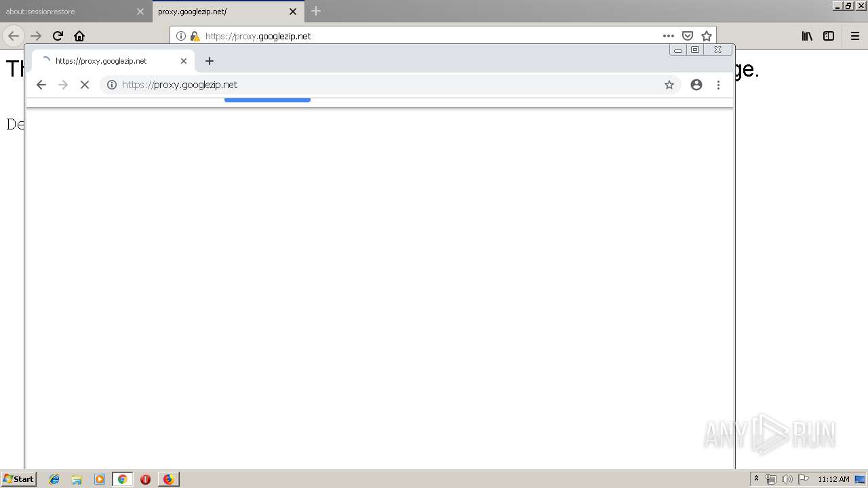Switch to Firefox in taskbar
The height and width of the screenshot is (488, 868).
click(x=168, y=479)
